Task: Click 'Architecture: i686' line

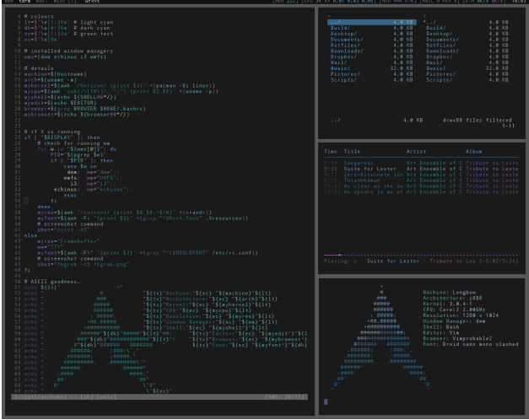Action: (x=452, y=299)
